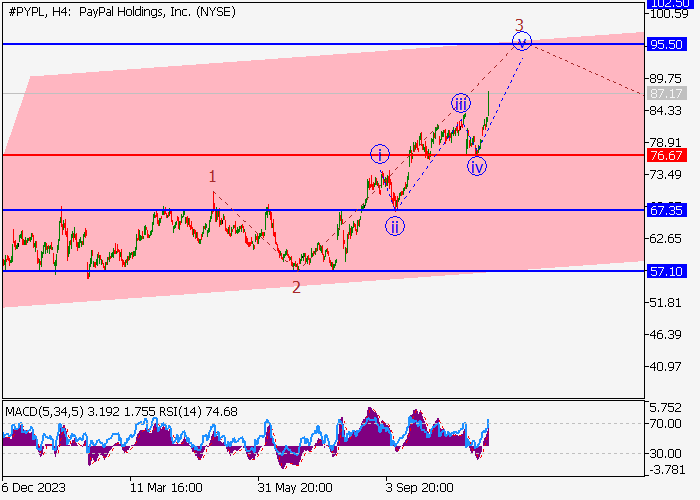Click the 73.49 price axis value
Screen dimensions: 700x500
point(666,175)
